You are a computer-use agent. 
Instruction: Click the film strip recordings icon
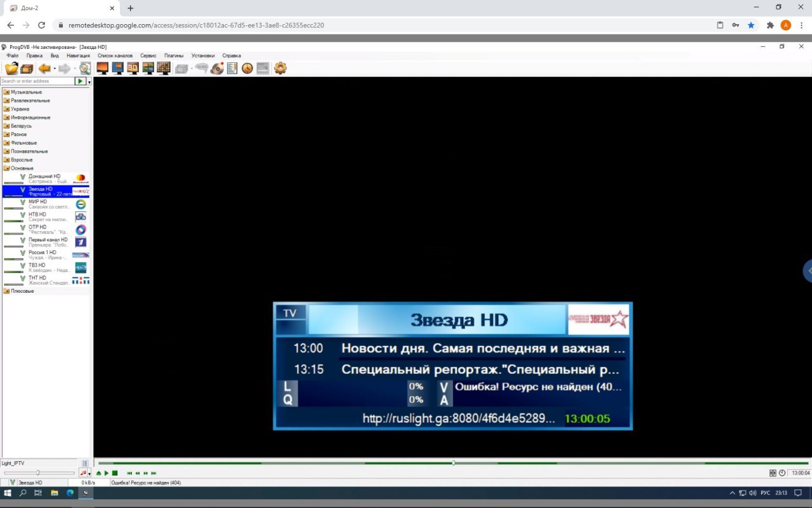point(27,69)
